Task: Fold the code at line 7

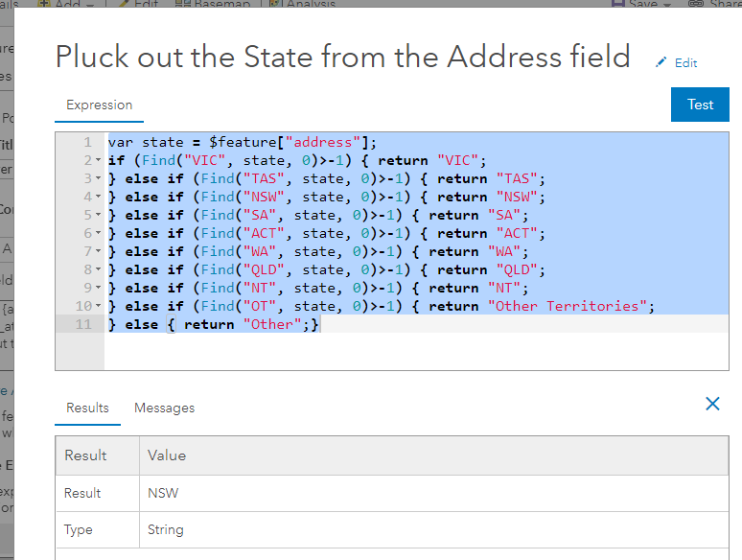Action: [99, 252]
